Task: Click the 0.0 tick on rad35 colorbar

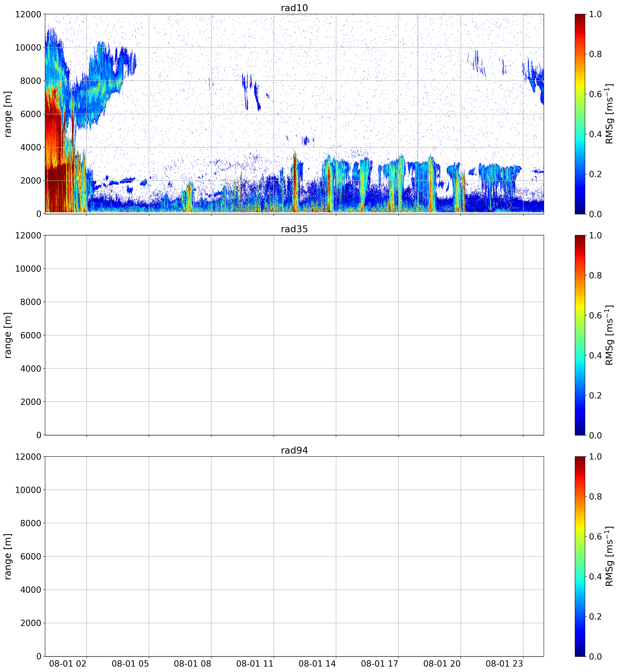Action: (x=595, y=435)
